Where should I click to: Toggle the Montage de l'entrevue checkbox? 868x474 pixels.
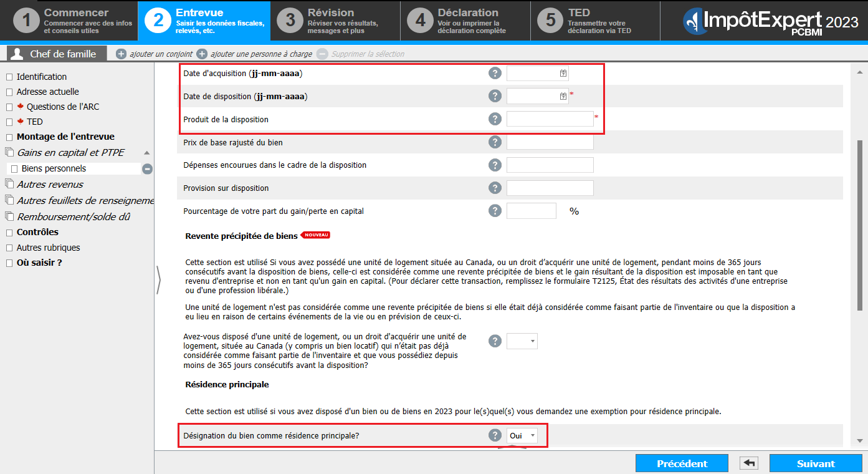[9, 137]
